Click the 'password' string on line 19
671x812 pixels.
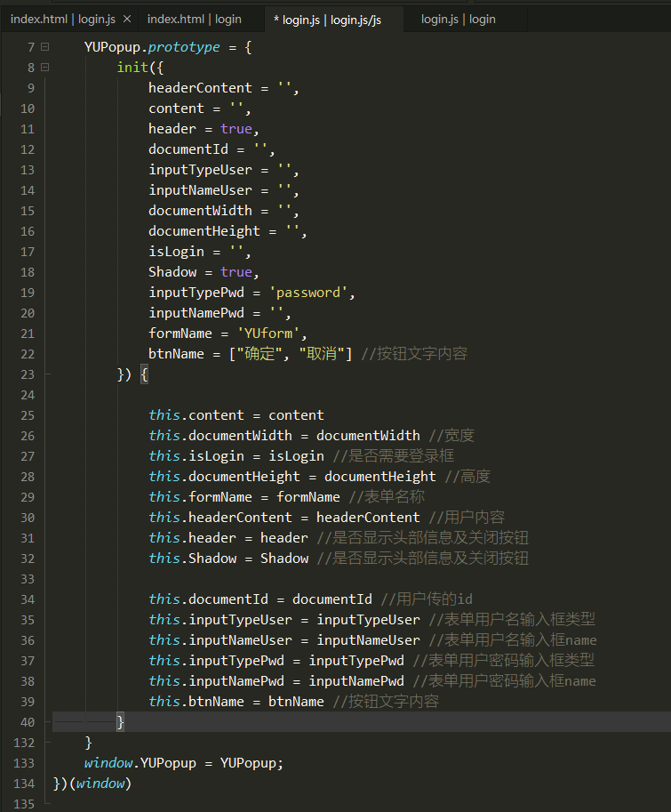308,293
